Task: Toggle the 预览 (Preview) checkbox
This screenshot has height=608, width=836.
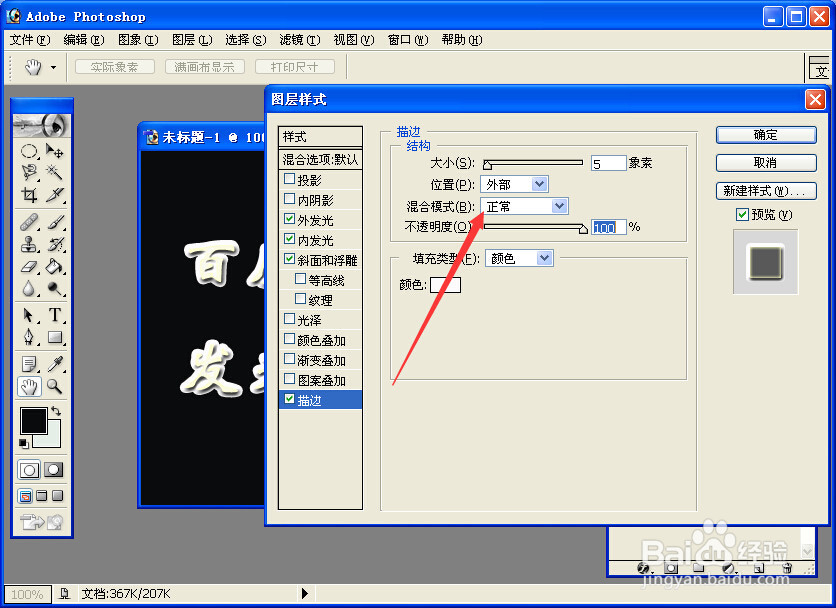Action: point(742,214)
